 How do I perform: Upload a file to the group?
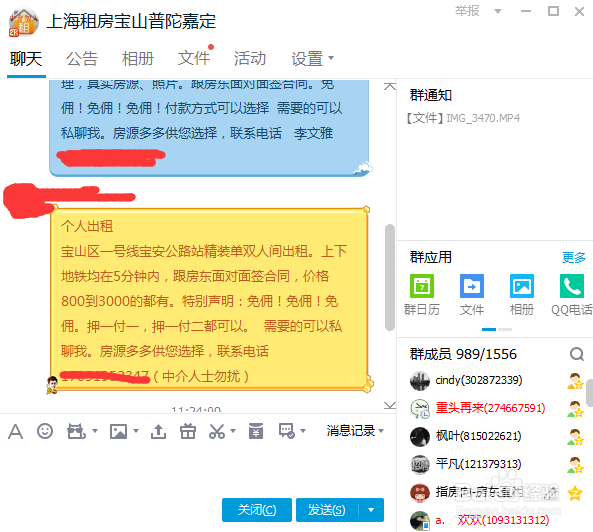[158, 431]
